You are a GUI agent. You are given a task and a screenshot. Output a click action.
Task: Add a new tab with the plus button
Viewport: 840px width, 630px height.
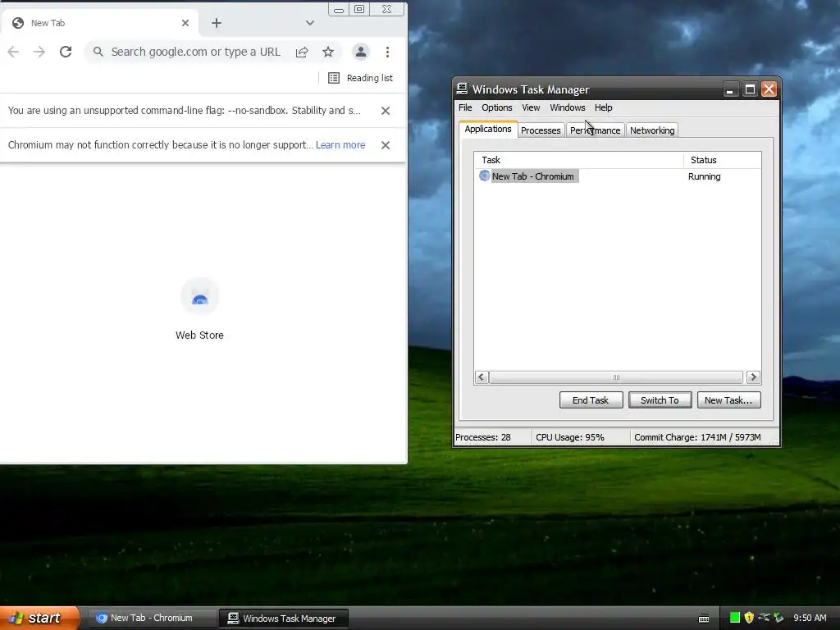pyautogui.click(x=217, y=23)
